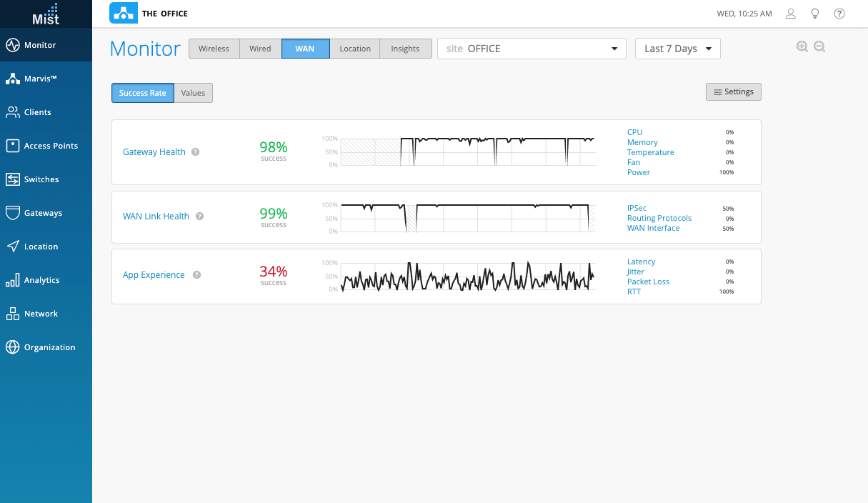Switch to the Wireless tab
Image resolution: width=868 pixels, height=503 pixels.
pos(214,49)
